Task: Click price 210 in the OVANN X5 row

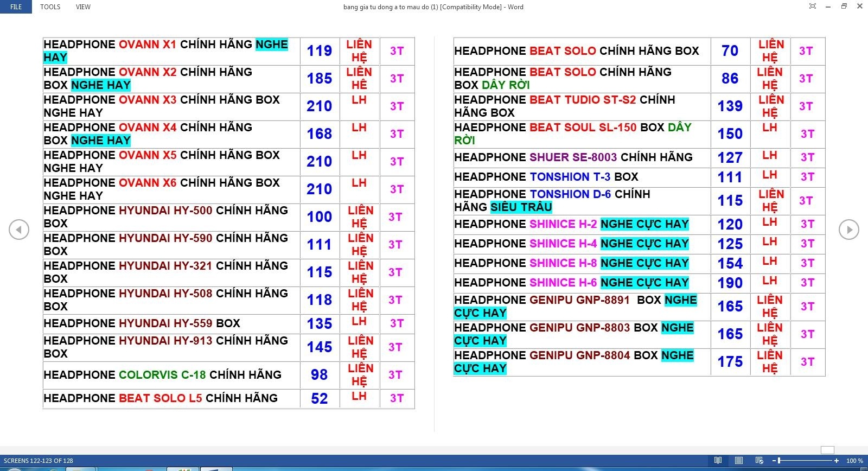Action: [x=320, y=162]
